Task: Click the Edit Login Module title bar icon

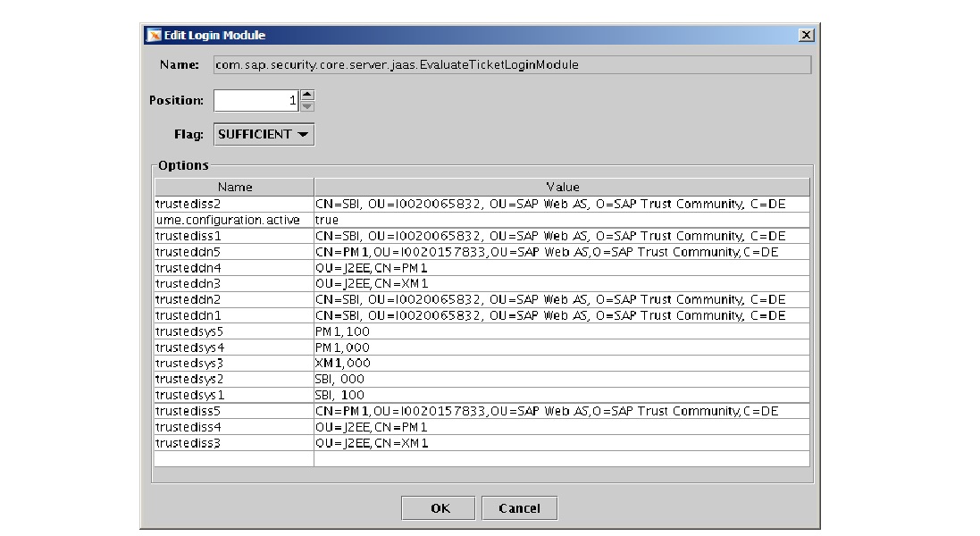Action: (x=154, y=36)
